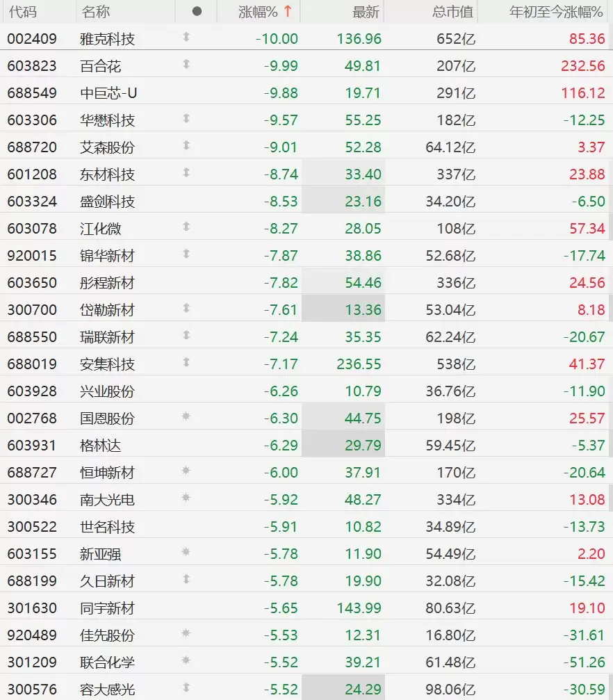Click the 28.05 latest price cell

(x=363, y=229)
